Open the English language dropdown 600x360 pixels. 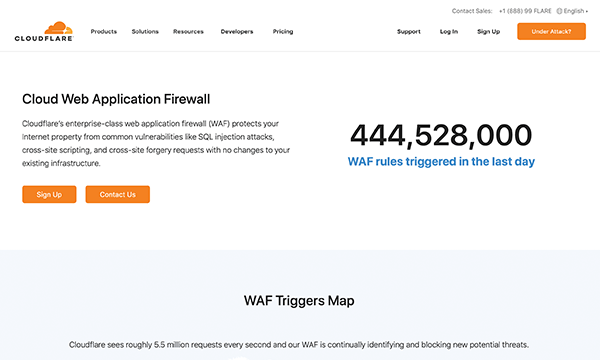[x=572, y=11]
